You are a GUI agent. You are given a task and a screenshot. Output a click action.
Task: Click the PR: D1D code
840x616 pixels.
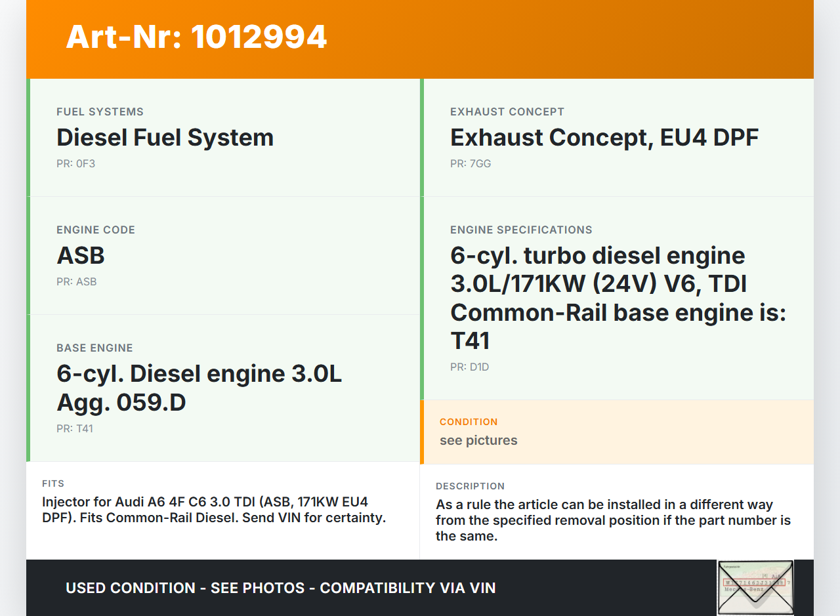[469, 367]
